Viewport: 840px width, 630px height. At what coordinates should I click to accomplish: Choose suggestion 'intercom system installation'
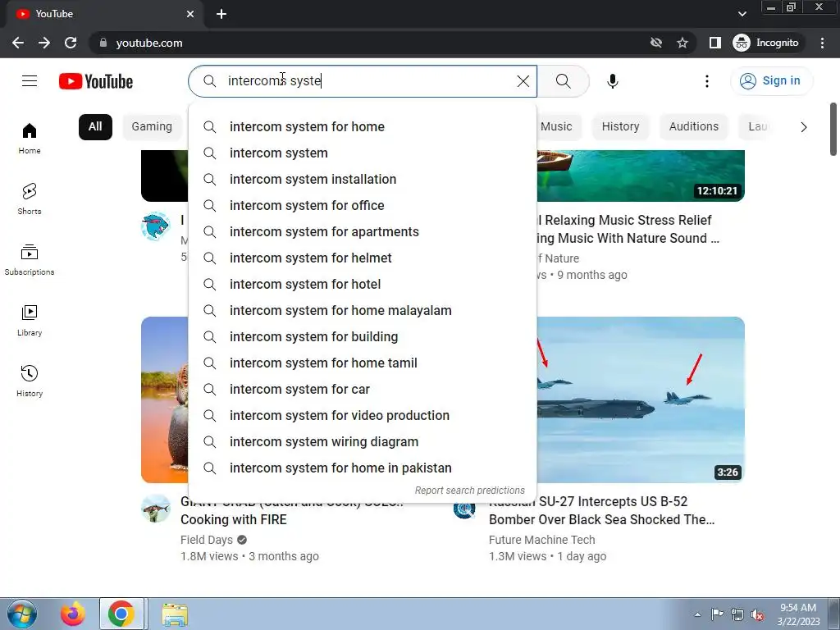coord(362,179)
